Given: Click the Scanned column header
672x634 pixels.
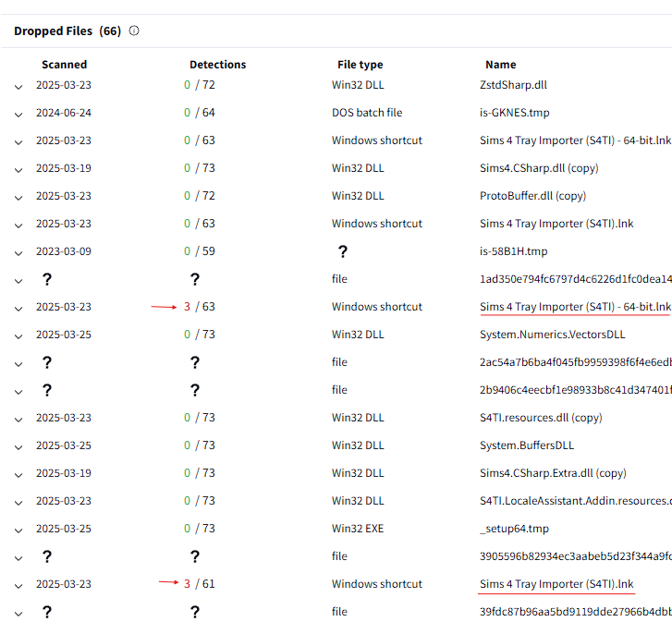Looking at the screenshot, I should click(x=64, y=65).
